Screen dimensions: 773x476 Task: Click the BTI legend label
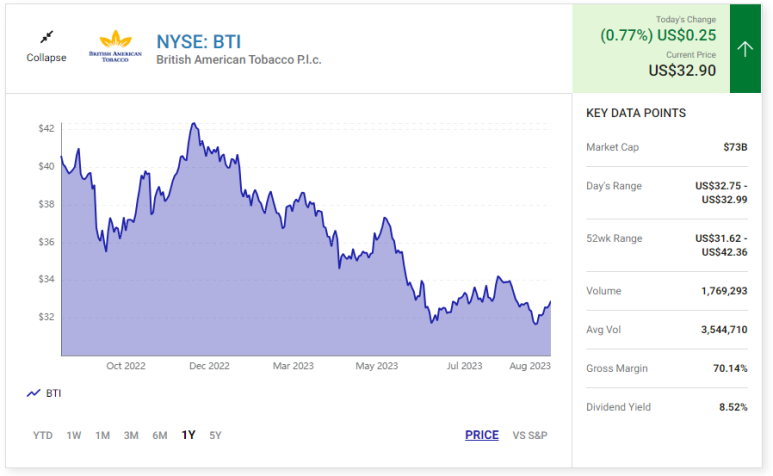coord(54,393)
